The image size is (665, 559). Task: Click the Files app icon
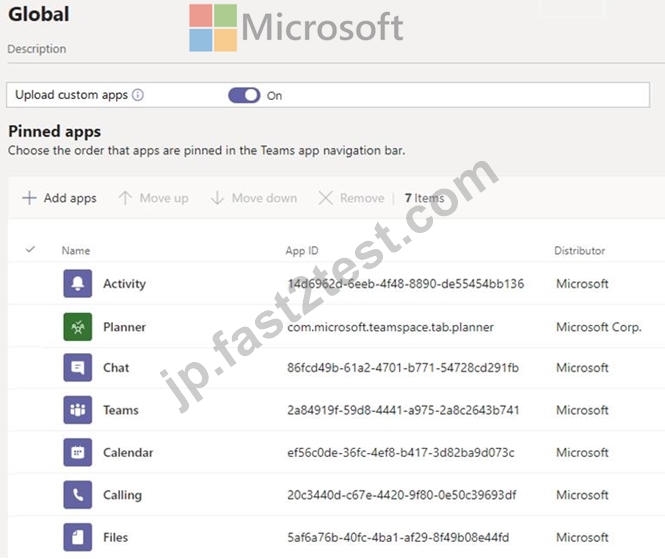(78, 537)
